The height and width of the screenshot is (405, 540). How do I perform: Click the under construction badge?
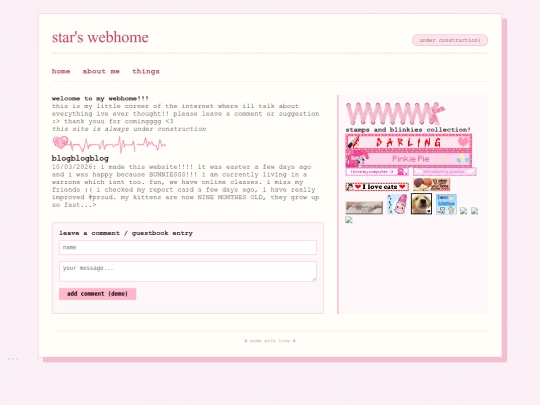point(450,40)
